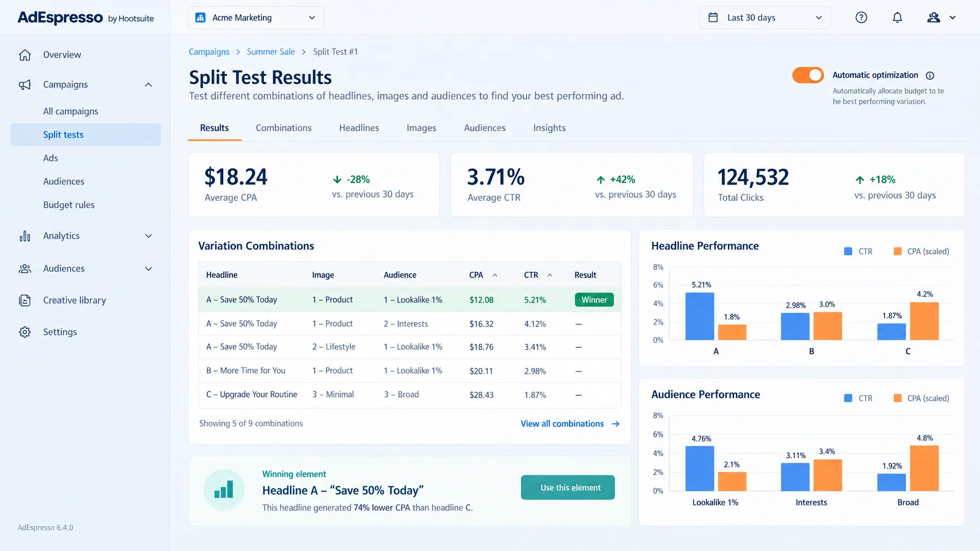The image size is (980, 551).
Task: Click the +42% up arrow indicator
Action: (x=601, y=180)
